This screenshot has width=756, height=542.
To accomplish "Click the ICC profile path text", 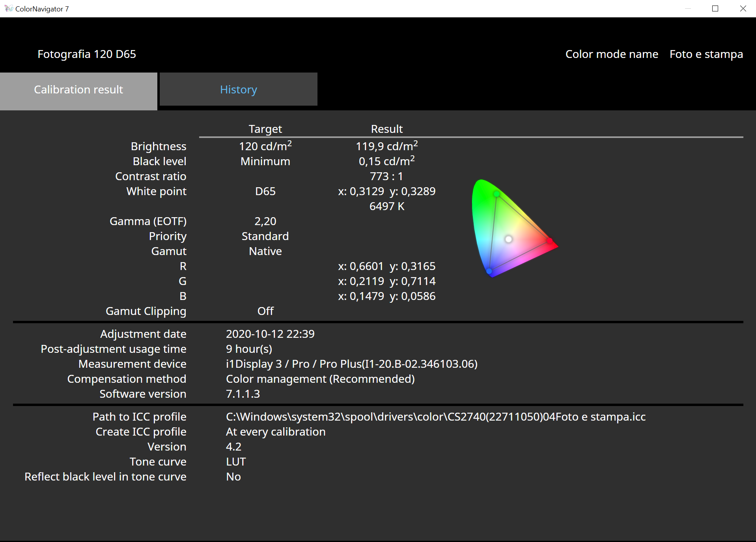I will tap(436, 417).
